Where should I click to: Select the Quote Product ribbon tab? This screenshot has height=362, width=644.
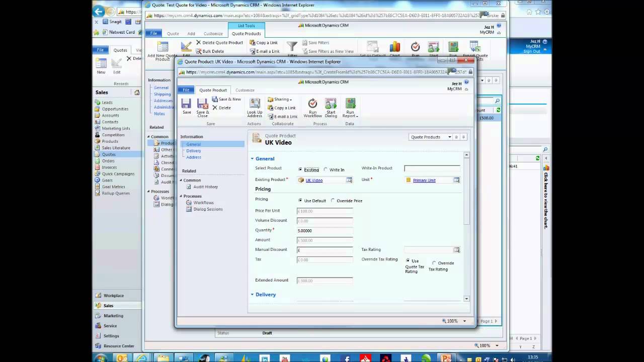(x=213, y=90)
